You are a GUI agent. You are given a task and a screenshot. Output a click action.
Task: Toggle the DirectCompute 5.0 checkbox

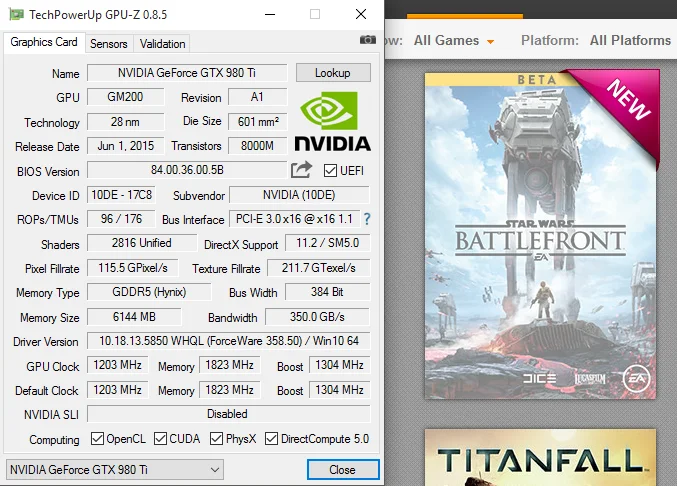click(x=272, y=439)
